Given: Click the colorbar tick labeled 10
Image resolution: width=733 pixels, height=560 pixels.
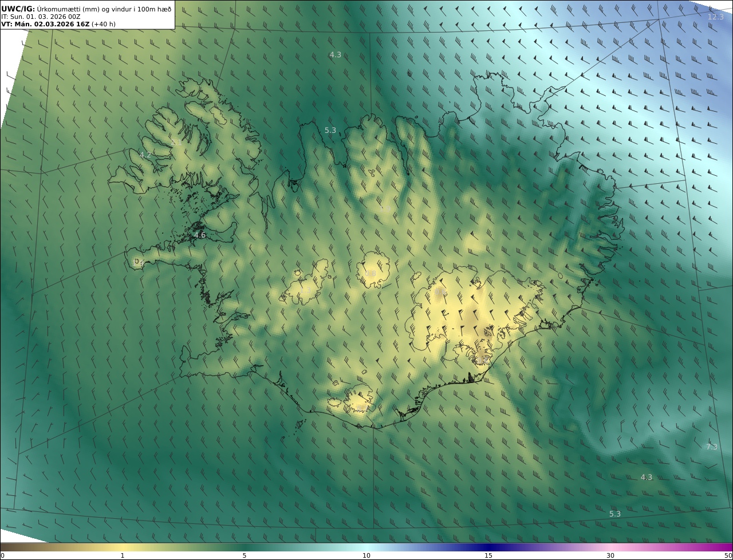Looking at the screenshot, I should (x=366, y=555).
